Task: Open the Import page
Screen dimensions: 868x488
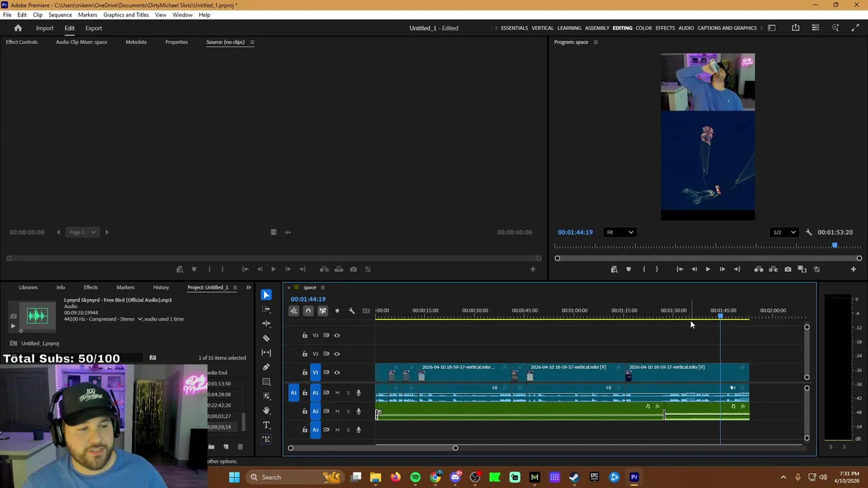Action: coord(45,28)
